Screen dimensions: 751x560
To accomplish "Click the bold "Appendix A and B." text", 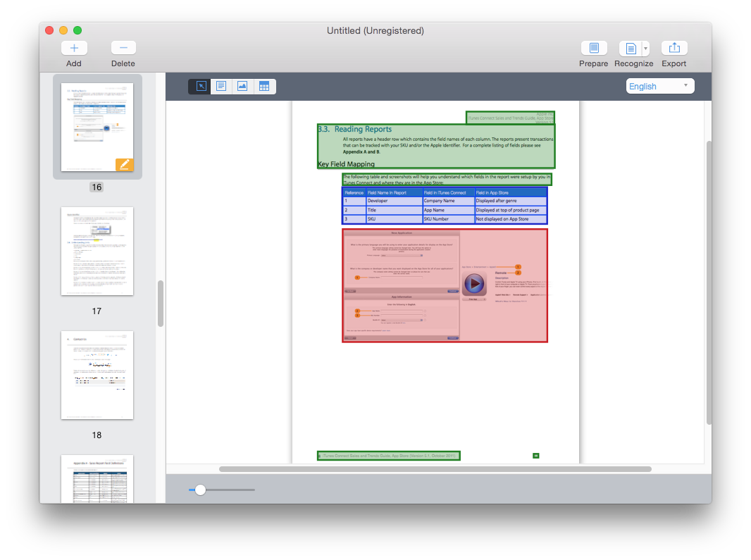I will pyautogui.click(x=361, y=152).
